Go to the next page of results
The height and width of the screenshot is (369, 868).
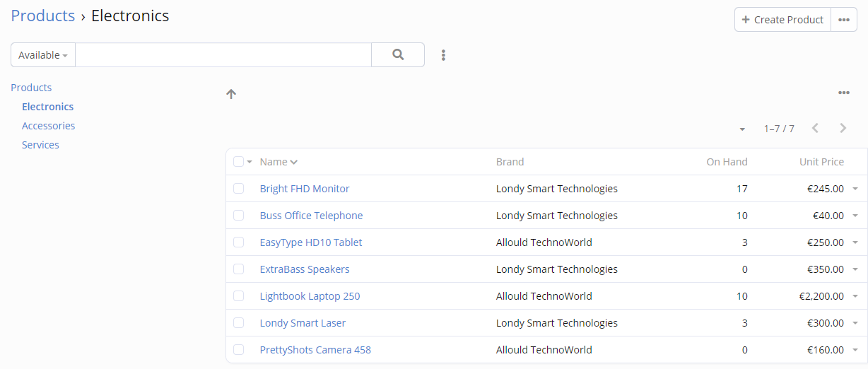pyautogui.click(x=843, y=128)
